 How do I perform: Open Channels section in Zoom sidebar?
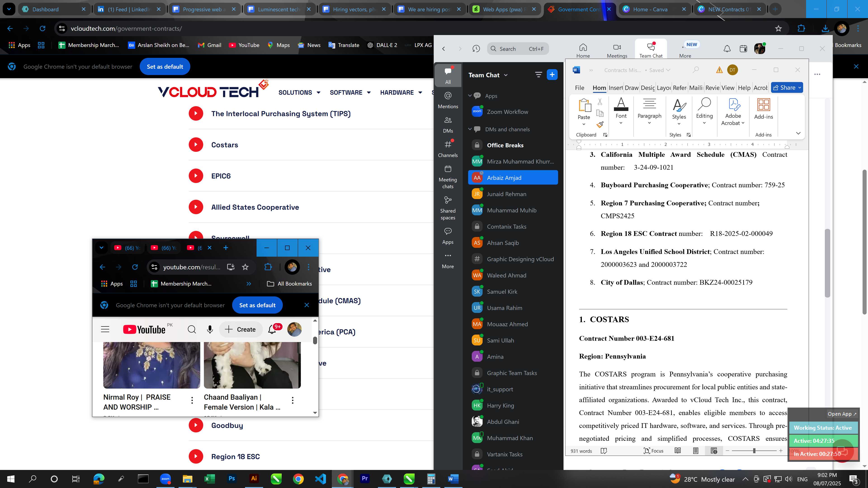pos(448,149)
